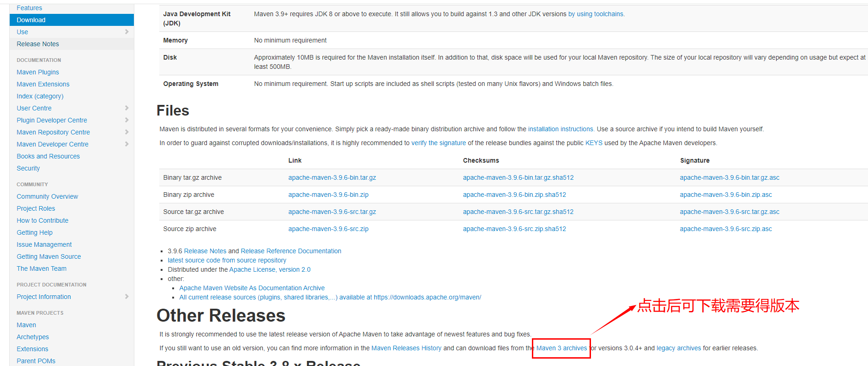Screen dimensions: 868x366
Task: Open Extensions under Maven Projects
Action: pos(32,349)
